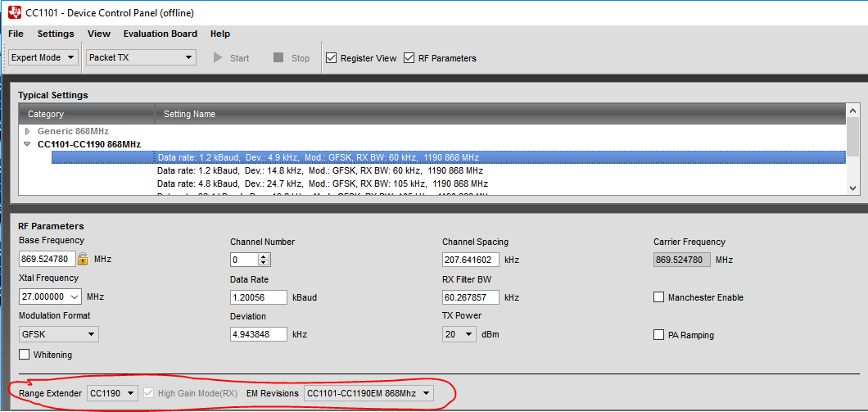Click the Channel Spacing input field
Screen dimensions: 868x412
471,260
